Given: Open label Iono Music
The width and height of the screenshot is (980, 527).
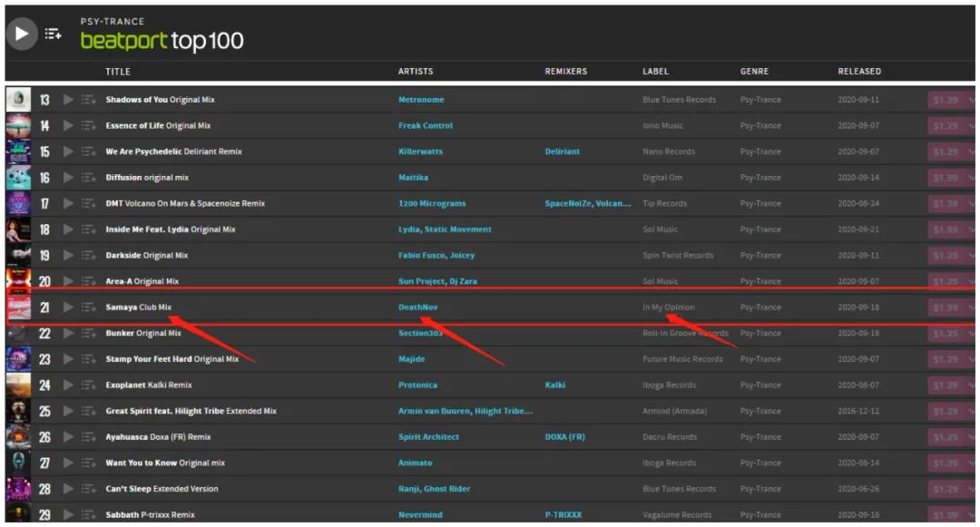Looking at the screenshot, I should point(662,125).
